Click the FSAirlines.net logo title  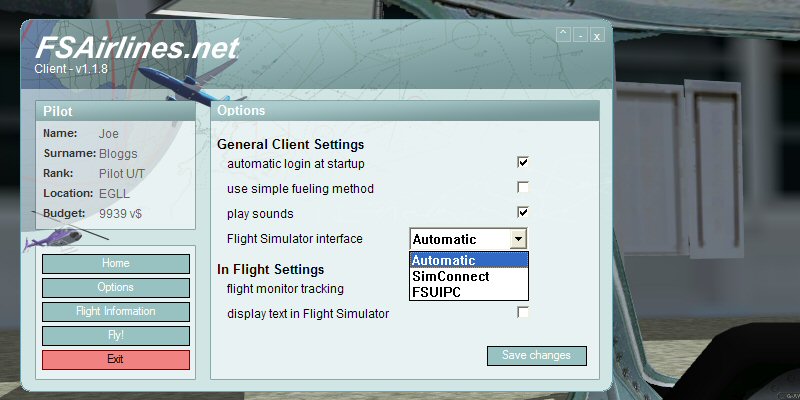[137, 48]
